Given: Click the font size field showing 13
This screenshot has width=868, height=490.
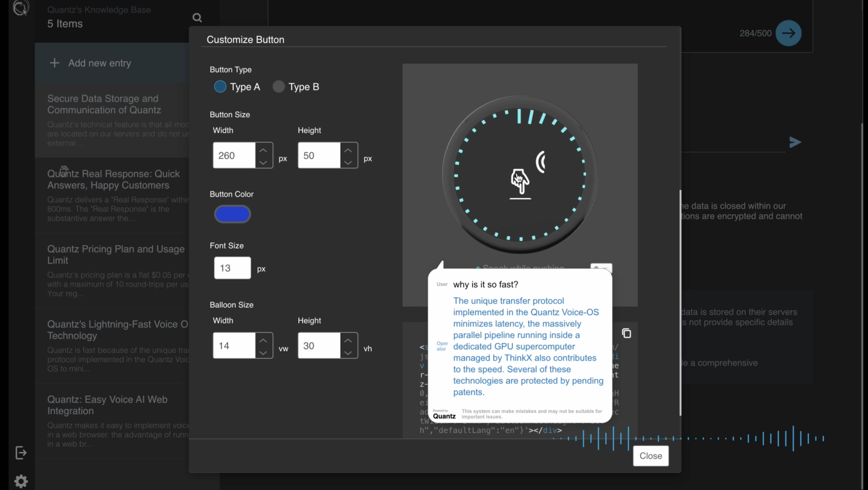Looking at the screenshot, I should coord(232,268).
